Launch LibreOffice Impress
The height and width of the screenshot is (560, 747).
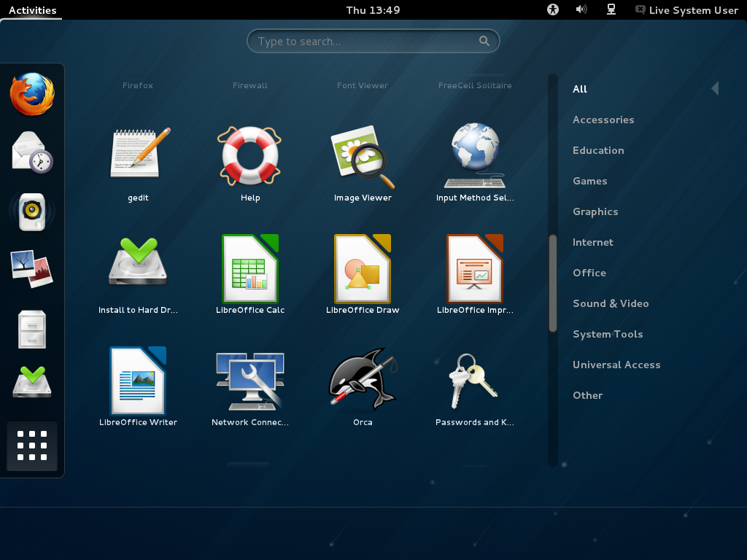(x=475, y=275)
